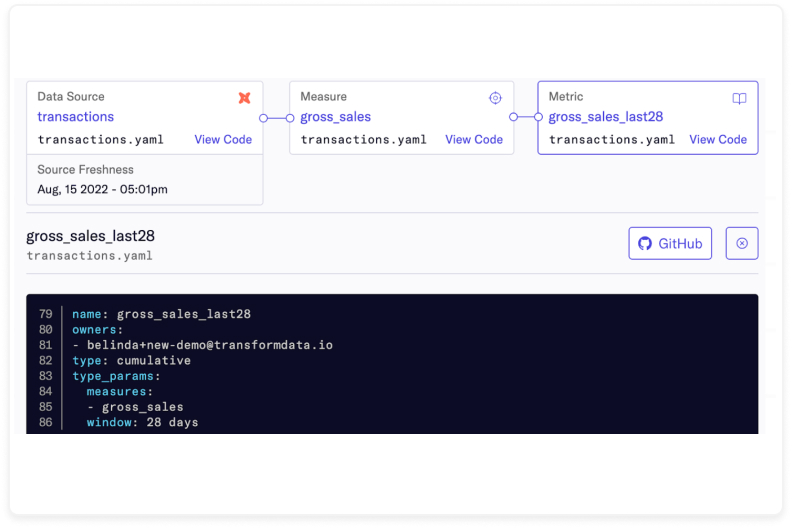Click the target icon on Measure card

point(495,98)
